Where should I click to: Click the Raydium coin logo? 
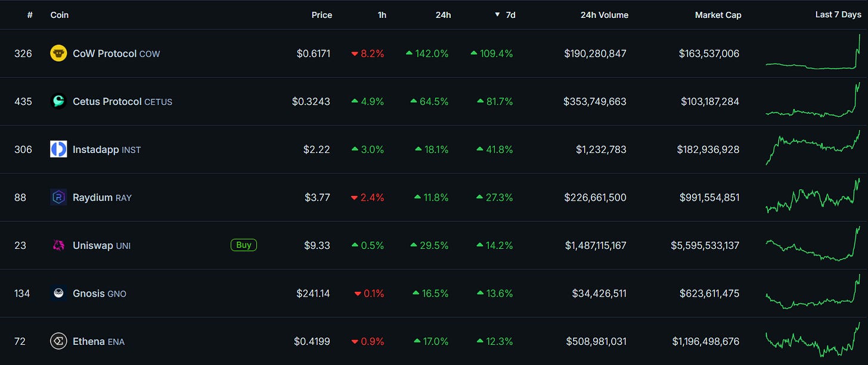(x=58, y=197)
